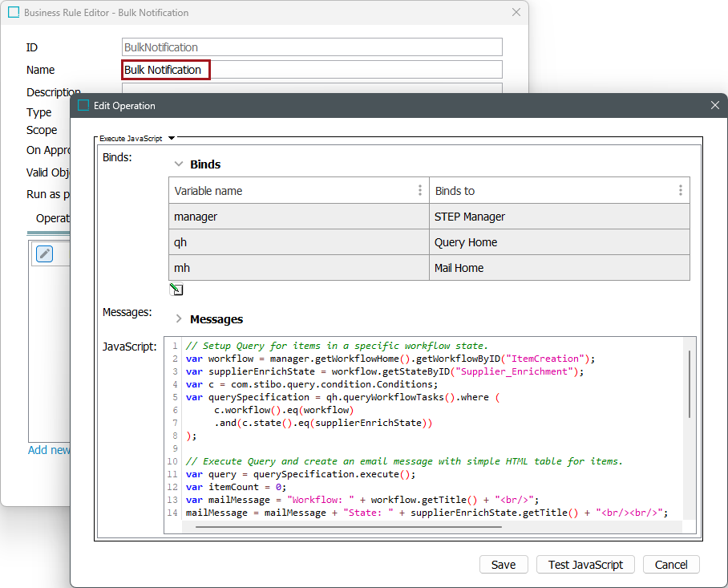Cancel the edit operation
This screenshot has height=588, width=728.
671,565
